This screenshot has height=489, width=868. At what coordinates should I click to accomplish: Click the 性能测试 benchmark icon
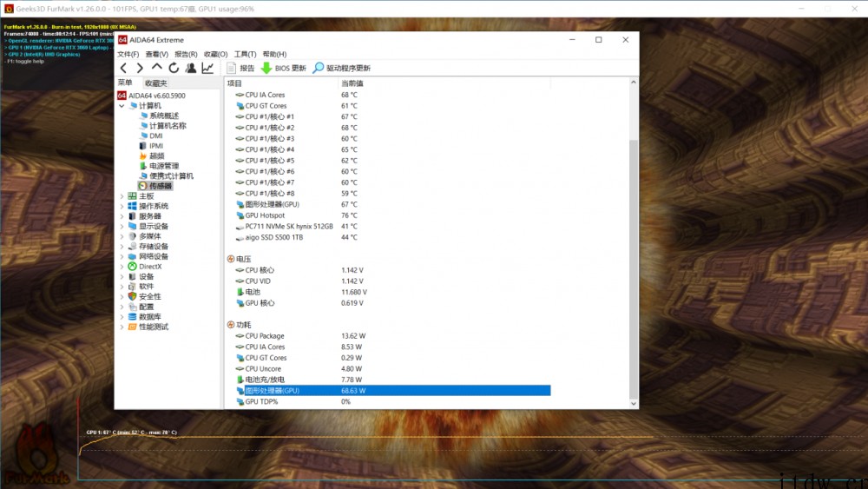click(132, 327)
